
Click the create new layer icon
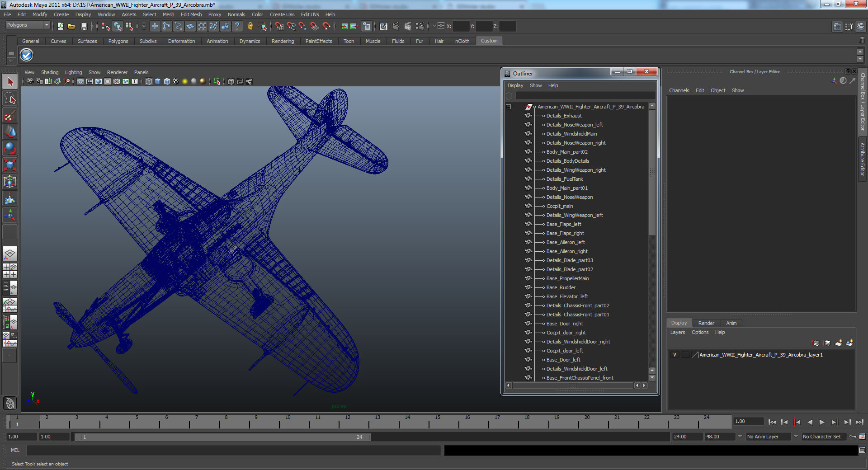839,343
